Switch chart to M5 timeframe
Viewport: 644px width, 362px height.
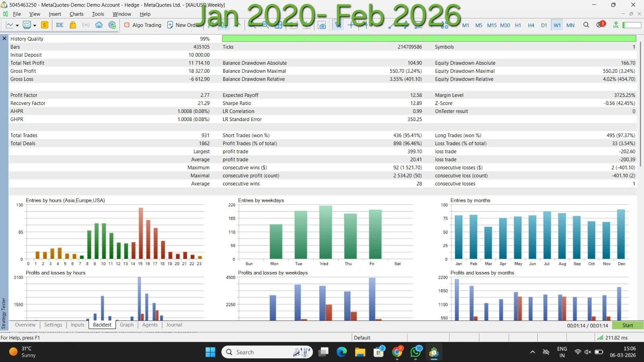(x=479, y=25)
